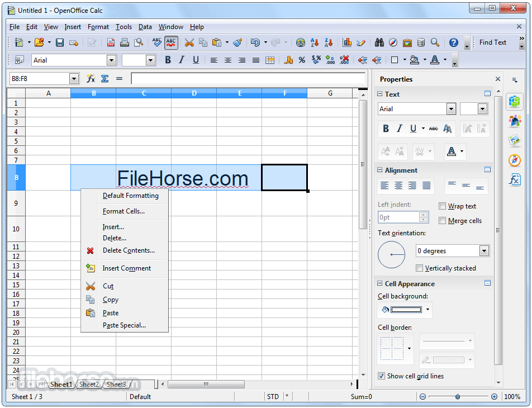This screenshot has width=532, height=408.
Task: Open Name Box dropdown showing B8:F8
Action: click(x=74, y=79)
